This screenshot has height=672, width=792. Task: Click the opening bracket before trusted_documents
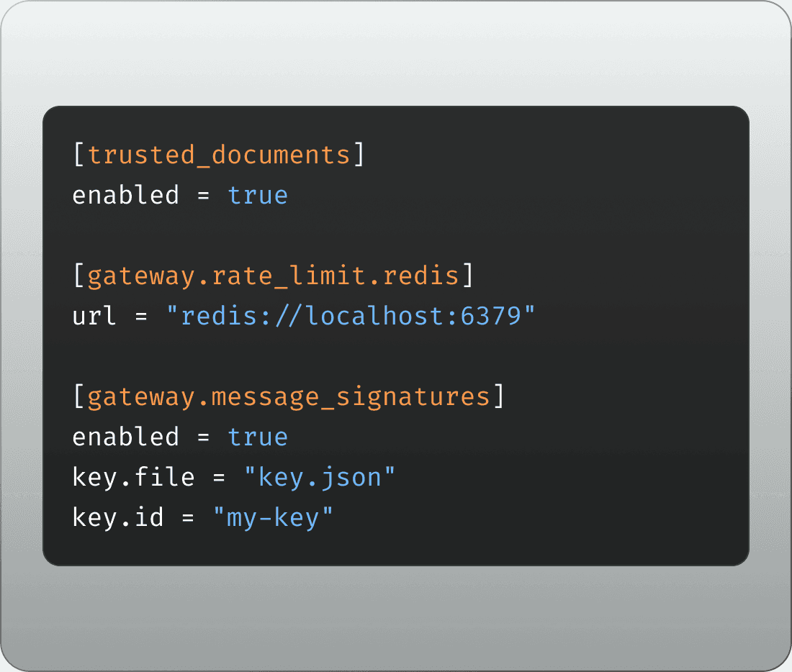coord(79,155)
